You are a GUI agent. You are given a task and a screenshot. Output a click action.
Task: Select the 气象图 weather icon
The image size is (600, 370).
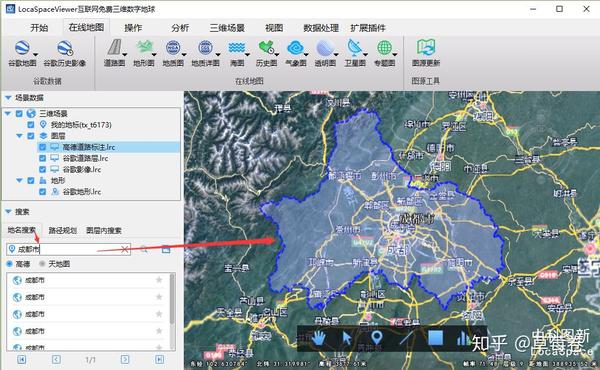295,47
